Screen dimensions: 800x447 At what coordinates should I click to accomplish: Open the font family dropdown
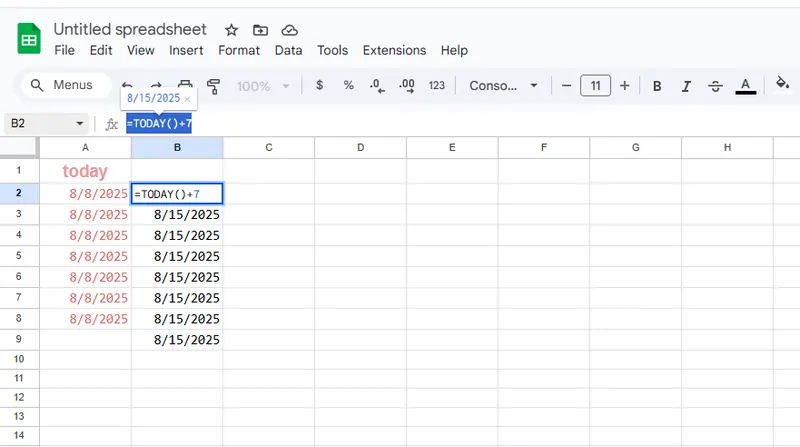[504, 86]
